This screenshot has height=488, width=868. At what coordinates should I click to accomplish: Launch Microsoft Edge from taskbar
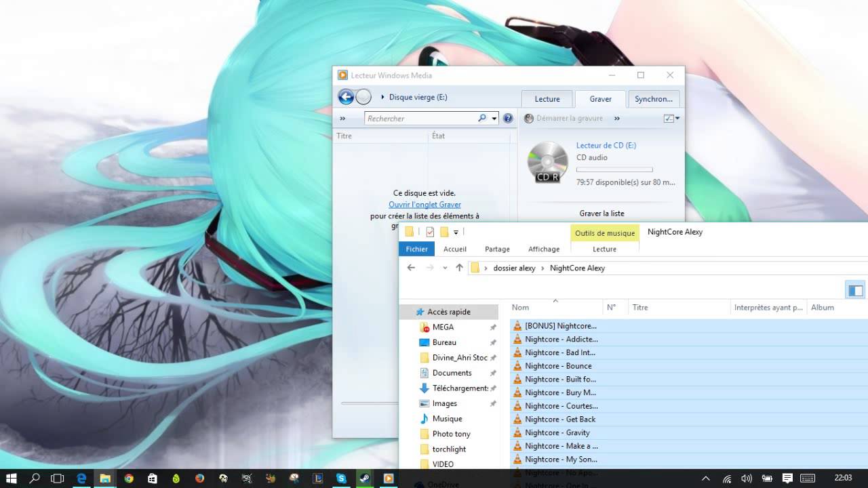click(x=81, y=478)
